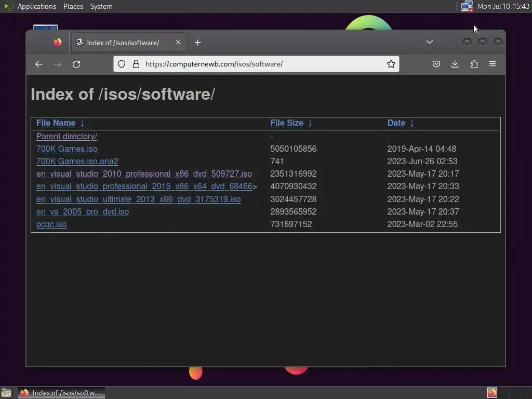Click date 2023-May-17 20:17
This screenshot has width=532, height=399.
coord(423,174)
